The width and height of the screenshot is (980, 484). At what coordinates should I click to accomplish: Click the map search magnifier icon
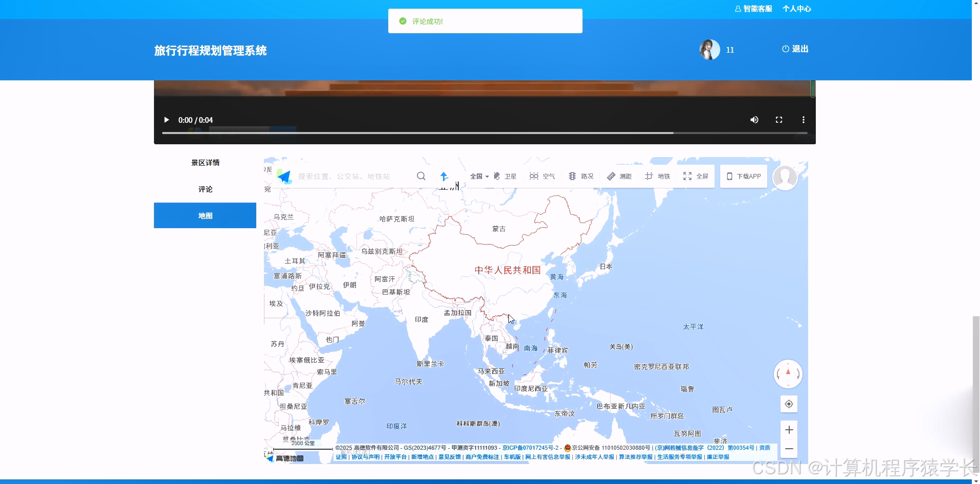[x=421, y=176]
